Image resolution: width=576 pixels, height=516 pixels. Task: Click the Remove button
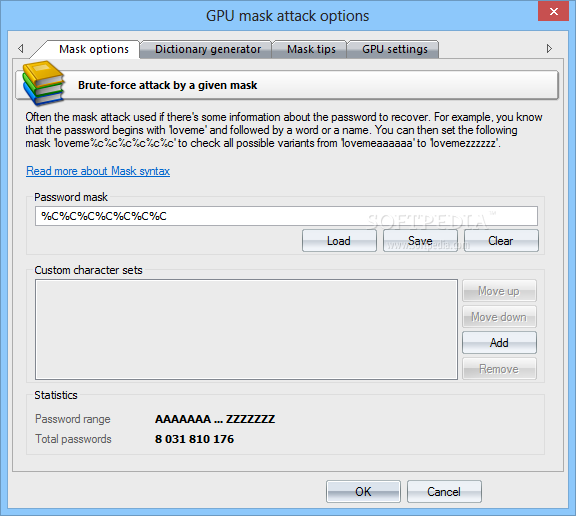[x=499, y=369]
